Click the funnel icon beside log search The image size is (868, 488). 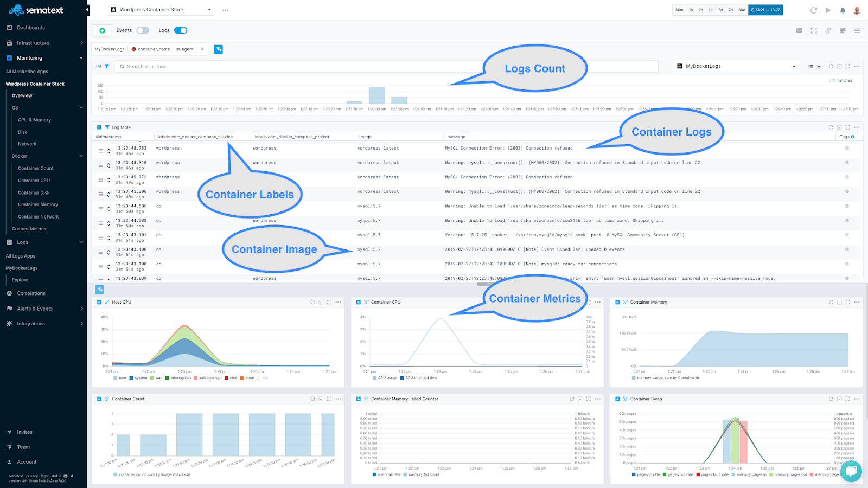107,66
